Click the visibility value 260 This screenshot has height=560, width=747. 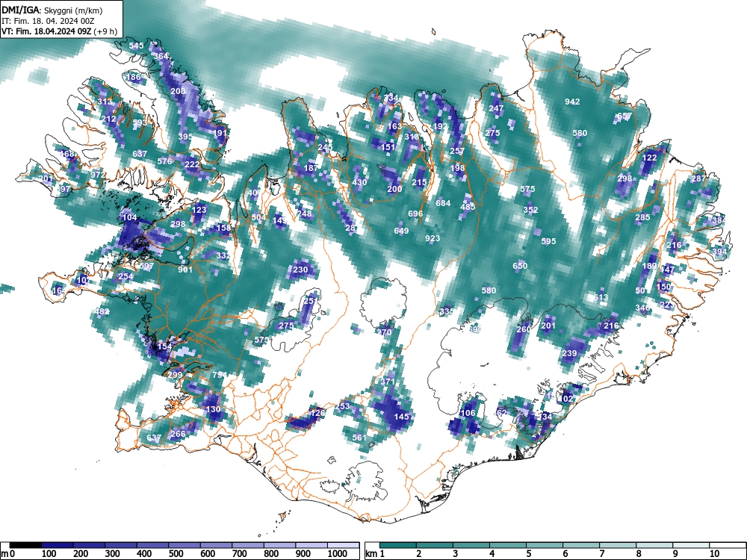click(523, 329)
